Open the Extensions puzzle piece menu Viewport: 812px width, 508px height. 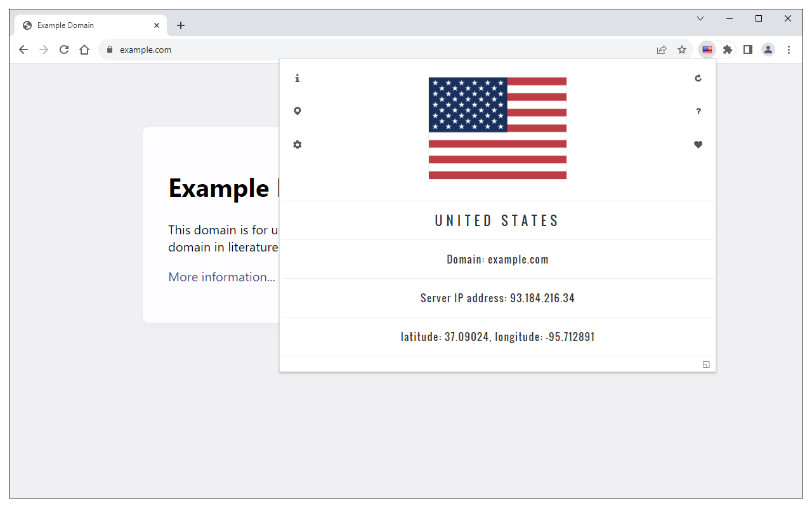pos(727,49)
